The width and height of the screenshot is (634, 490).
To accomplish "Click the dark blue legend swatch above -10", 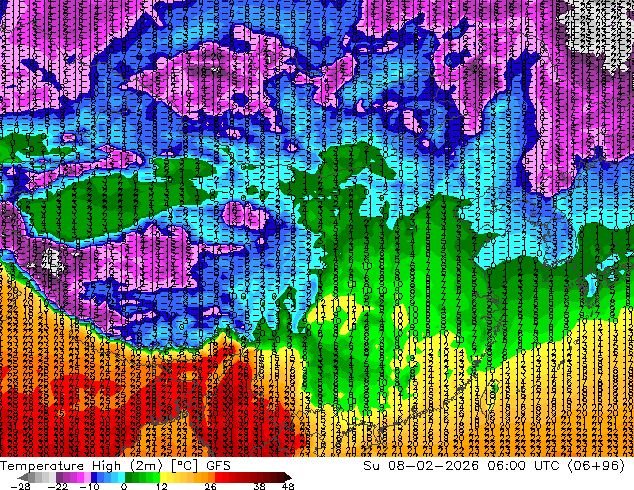I will [x=94, y=477].
